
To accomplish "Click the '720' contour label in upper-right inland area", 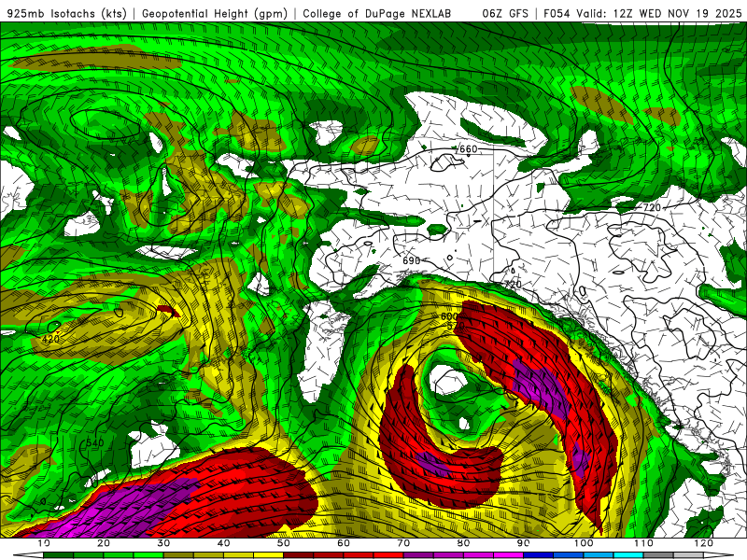I will point(652,207).
